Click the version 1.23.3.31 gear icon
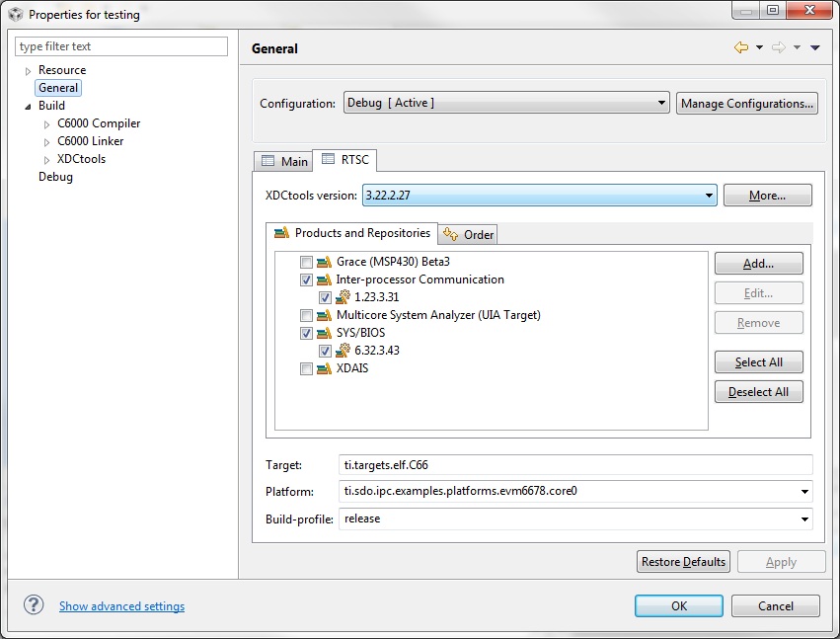The width and height of the screenshot is (840, 639). pyautogui.click(x=343, y=297)
